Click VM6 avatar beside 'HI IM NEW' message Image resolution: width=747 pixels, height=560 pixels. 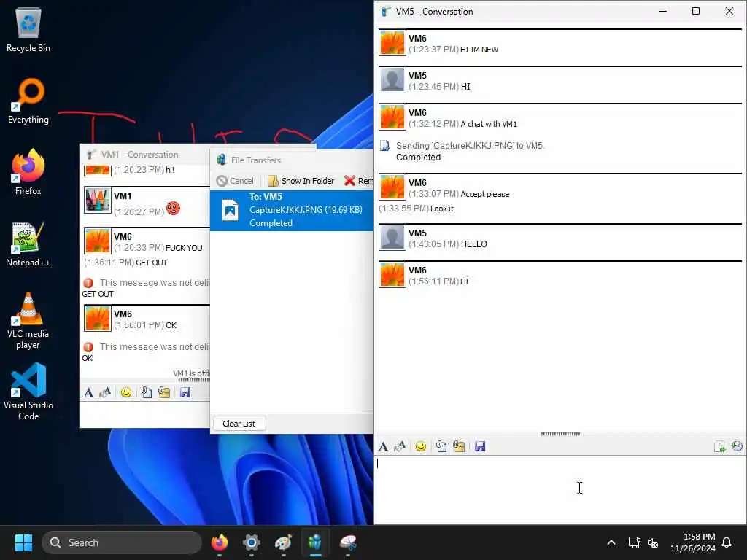click(x=392, y=43)
